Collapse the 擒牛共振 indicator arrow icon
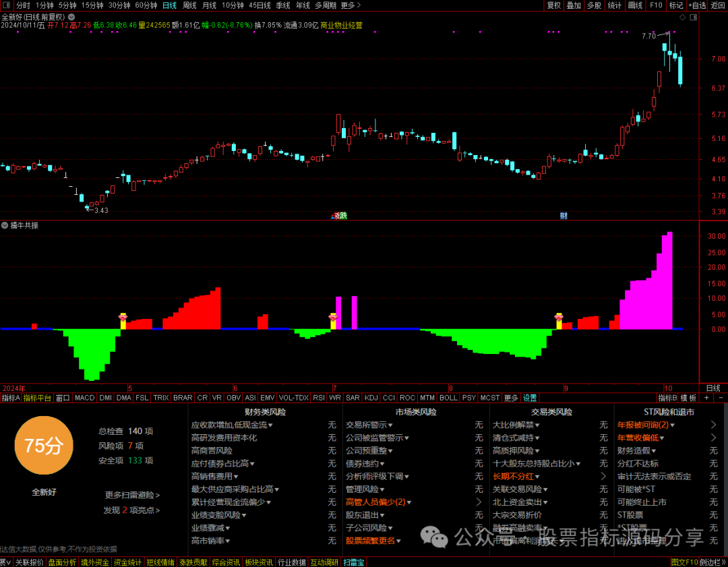 point(5,225)
